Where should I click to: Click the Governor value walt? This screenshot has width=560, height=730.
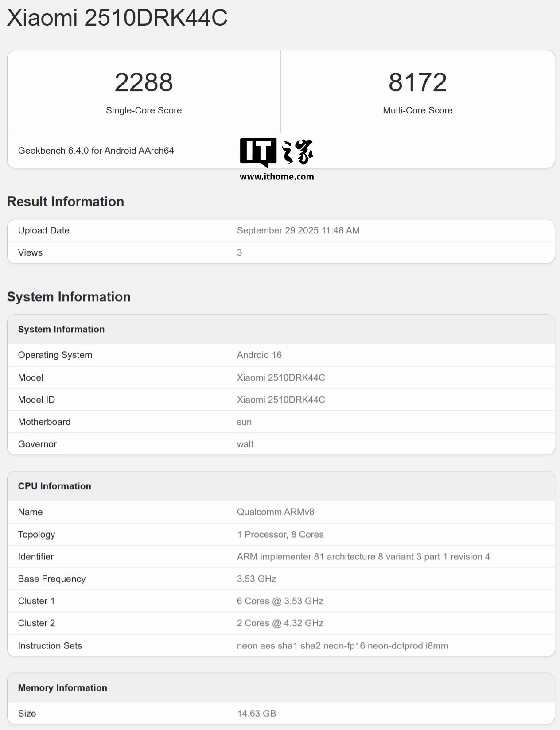coord(245,444)
